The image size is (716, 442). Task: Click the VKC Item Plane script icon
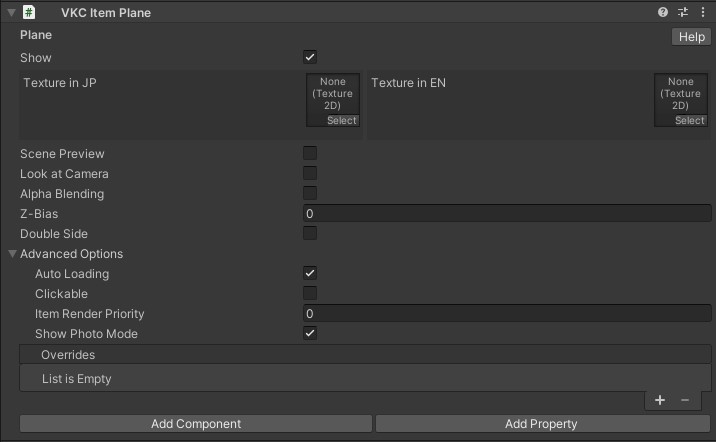(29, 13)
